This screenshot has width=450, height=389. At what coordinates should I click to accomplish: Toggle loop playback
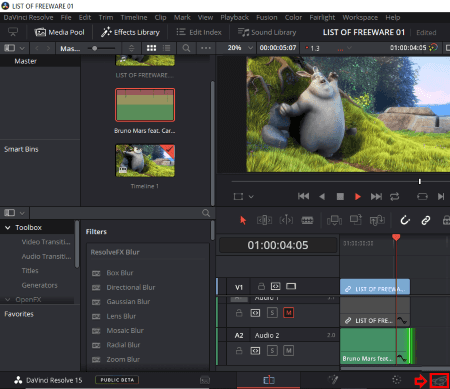[395, 197]
